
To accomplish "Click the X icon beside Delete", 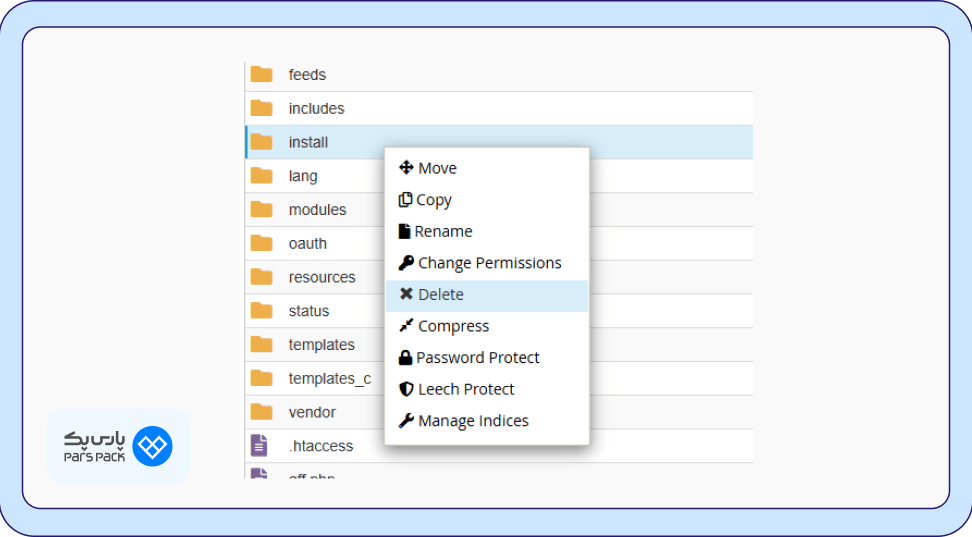I will (x=406, y=294).
